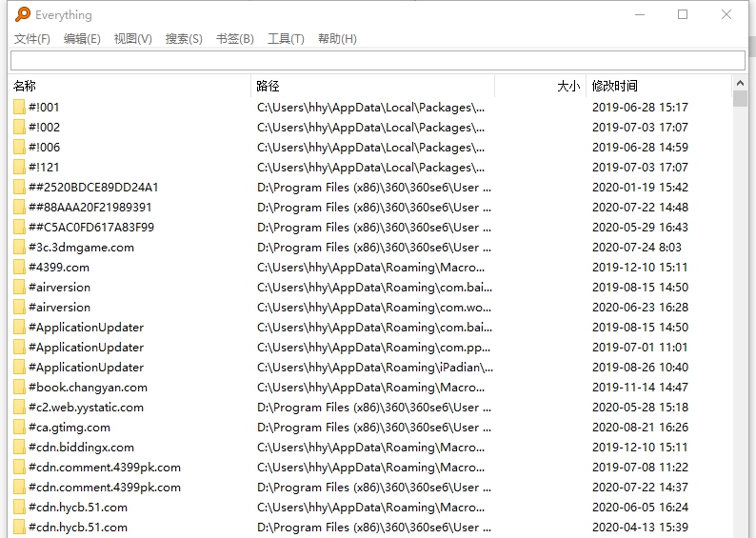Select the folder icon of #!001
The width and height of the screenshot is (756, 538).
[x=19, y=107]
